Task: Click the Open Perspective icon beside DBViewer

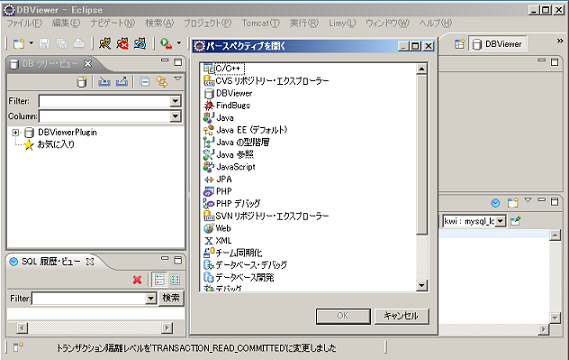Action: [459, 44]
